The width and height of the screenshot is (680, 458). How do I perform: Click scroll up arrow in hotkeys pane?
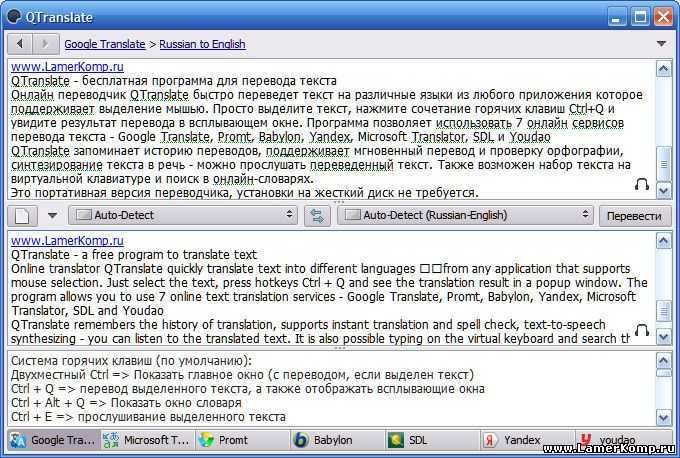[x=664, y=360]
